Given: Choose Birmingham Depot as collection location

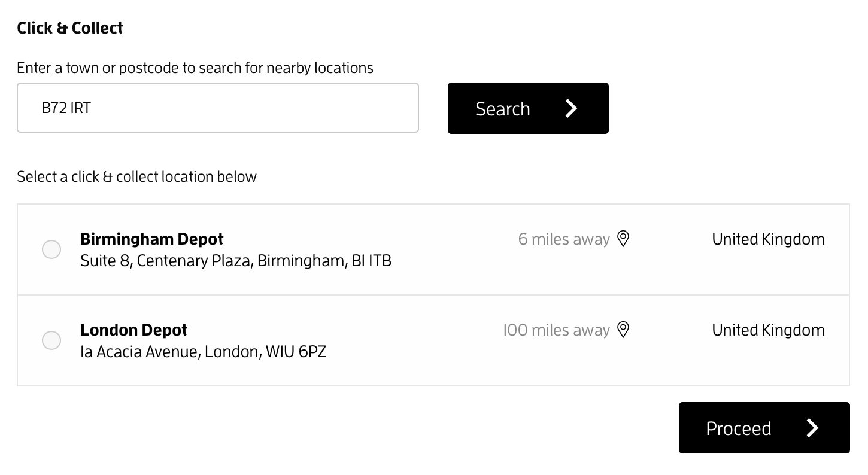Looking at the screenshot, I should [x=51, y=249].
